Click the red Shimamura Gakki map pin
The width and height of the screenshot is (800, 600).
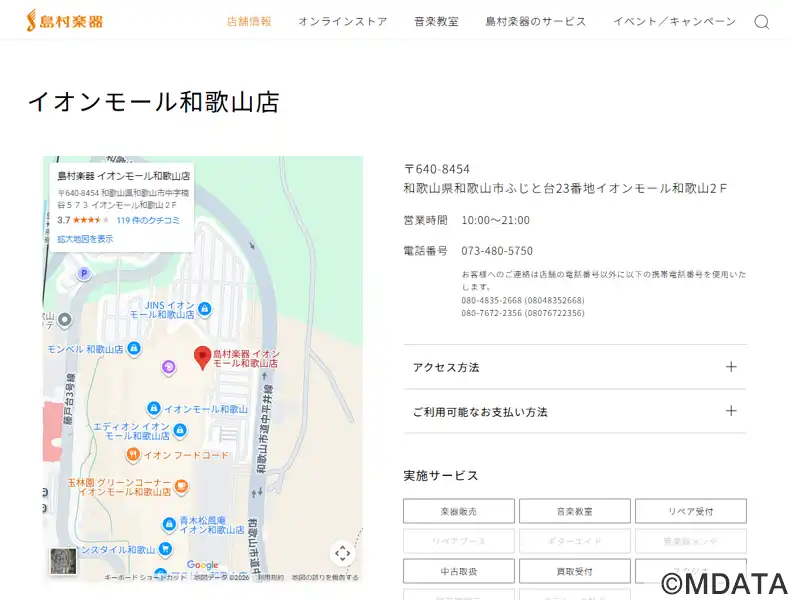[x=202, y=357]
